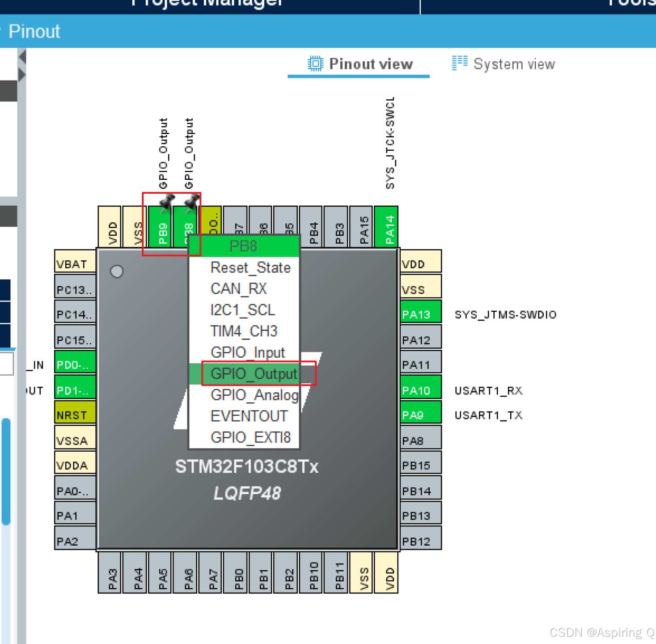
Task: Click the PB1 pin
Action: click(260, 572)
